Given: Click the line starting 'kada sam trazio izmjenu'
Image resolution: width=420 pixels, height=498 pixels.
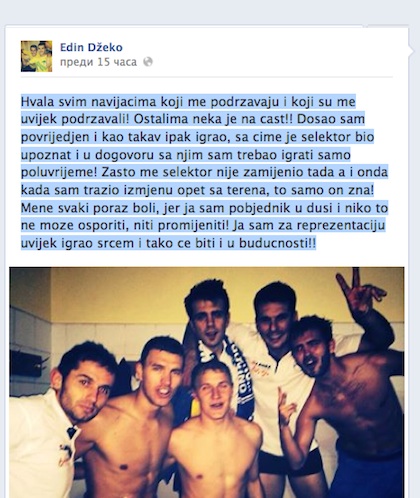Looking at the screenshot, I should 197,190.
